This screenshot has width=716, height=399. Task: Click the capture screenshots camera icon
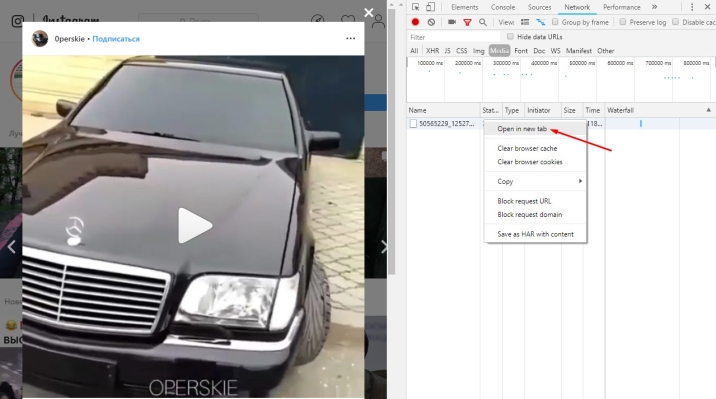452,22
